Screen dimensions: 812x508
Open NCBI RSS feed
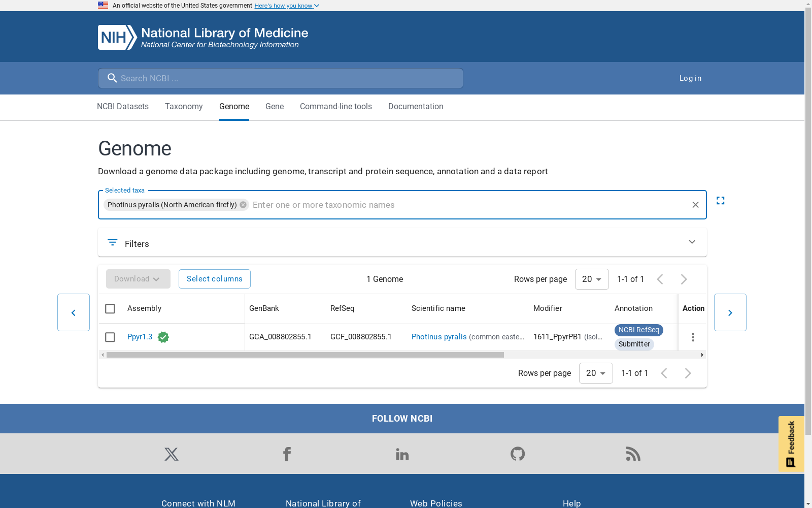633,454
